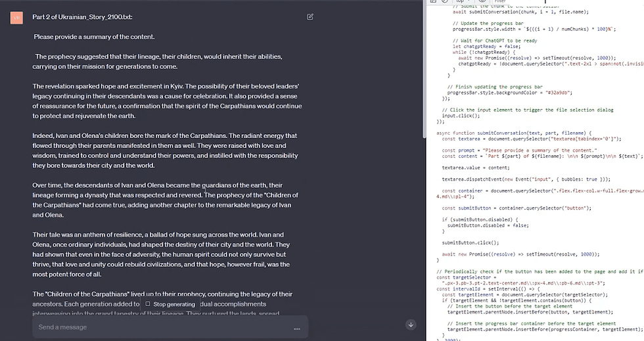The image size is (644, 341).
Task: Click the comment "// Insert the progress bar container"
Action: point(532,323)
